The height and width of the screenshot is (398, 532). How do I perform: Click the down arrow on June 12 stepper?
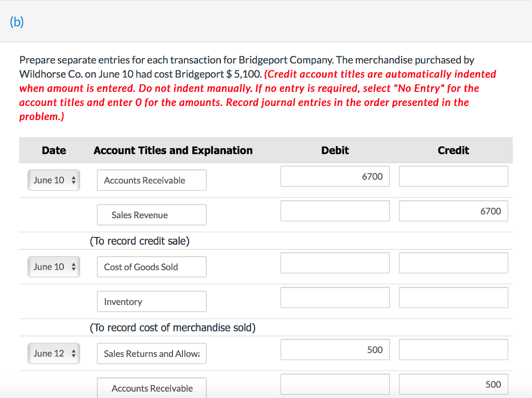tap(74, 356)
